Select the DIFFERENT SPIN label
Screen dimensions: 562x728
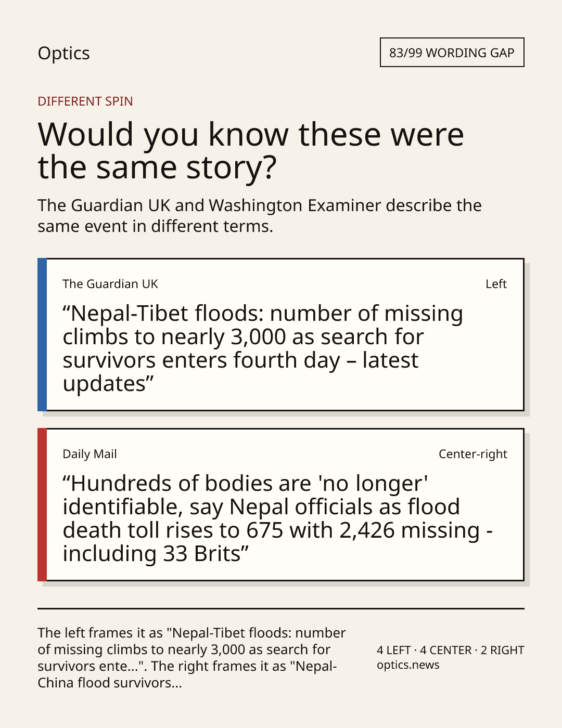click(85, 101)
